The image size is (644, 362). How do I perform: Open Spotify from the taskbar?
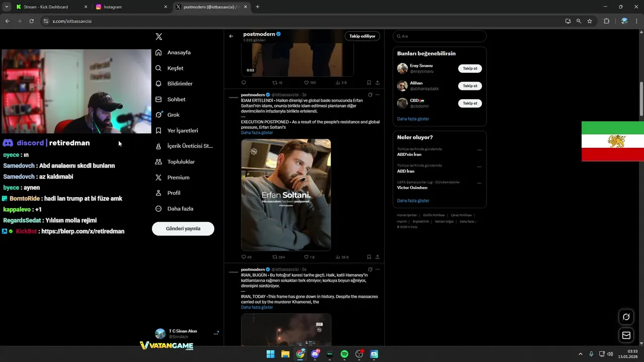pos(344,354)
